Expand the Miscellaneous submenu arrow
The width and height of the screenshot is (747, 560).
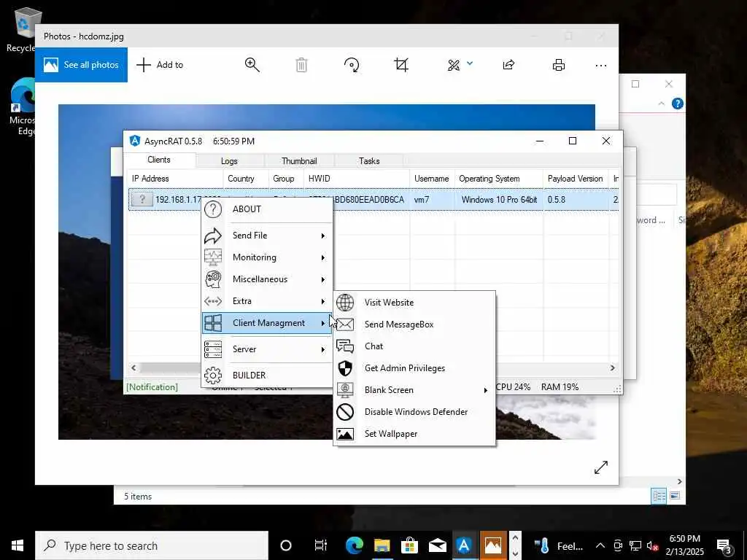323,279
